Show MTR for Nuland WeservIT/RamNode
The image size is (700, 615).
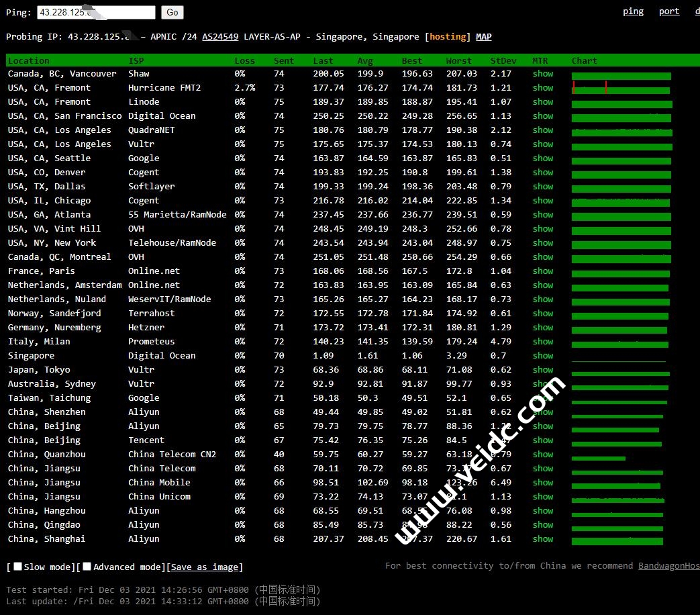click(543, 299)
